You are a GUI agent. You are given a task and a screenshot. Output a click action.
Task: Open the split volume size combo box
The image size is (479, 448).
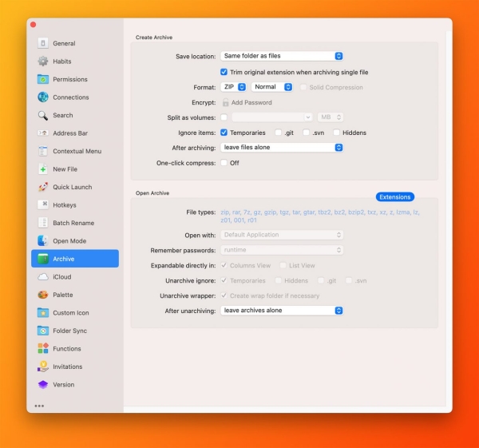(x=272, y=117)
